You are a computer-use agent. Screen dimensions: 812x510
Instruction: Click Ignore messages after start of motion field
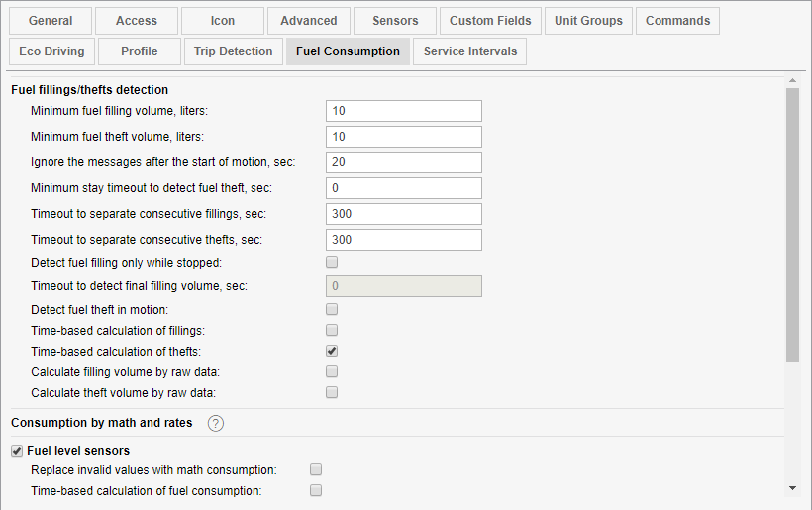coord(403,162)
